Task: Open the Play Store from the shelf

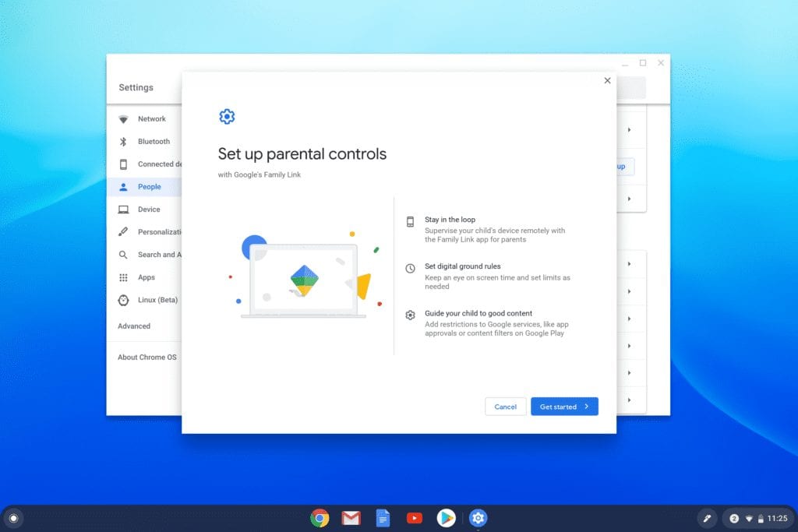Action: coord(447,518)
